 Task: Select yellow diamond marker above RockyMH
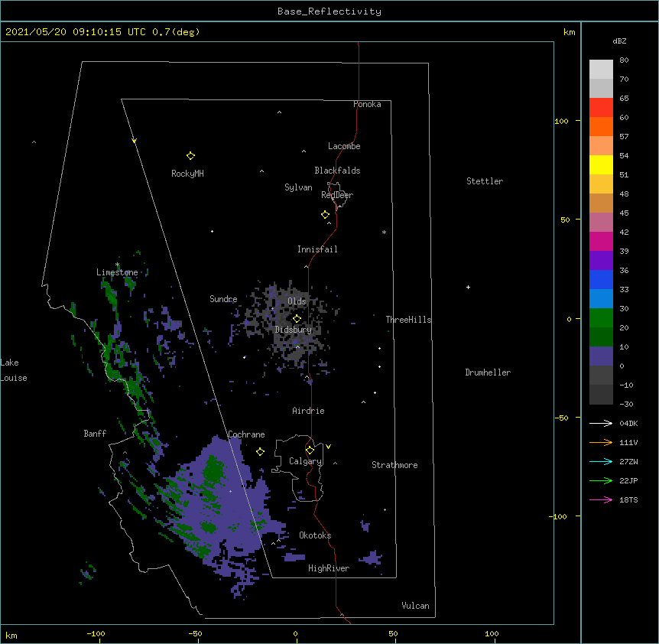point(190,156)
